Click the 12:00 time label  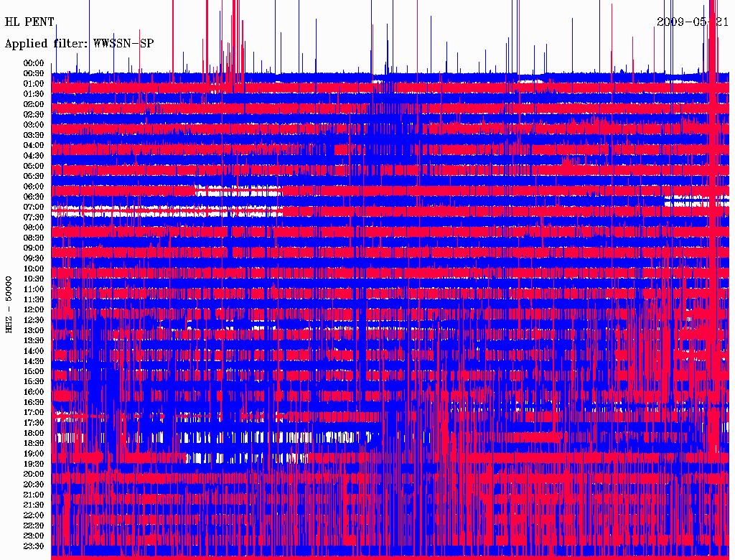tap(34, 310)
